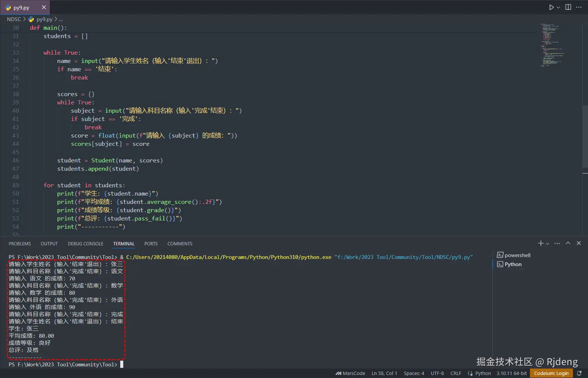Open the COMMENTS panel tab
The height and width of the screenshot is (378, 588).
[180, 244]
